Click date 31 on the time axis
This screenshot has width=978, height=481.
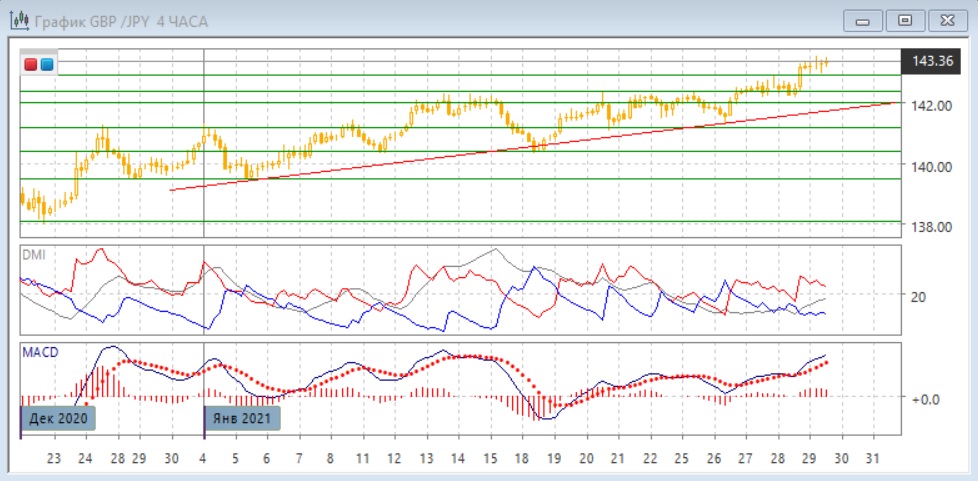(872, 458)
